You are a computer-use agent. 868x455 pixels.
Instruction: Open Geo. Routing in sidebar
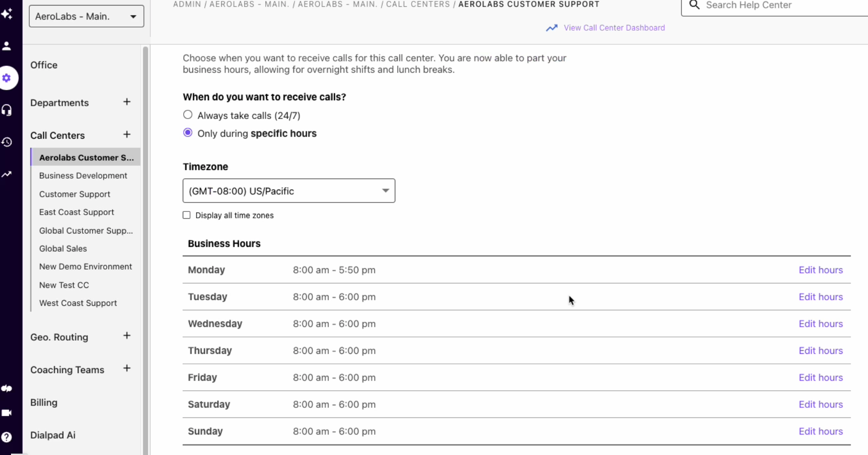tap(59, 337)
